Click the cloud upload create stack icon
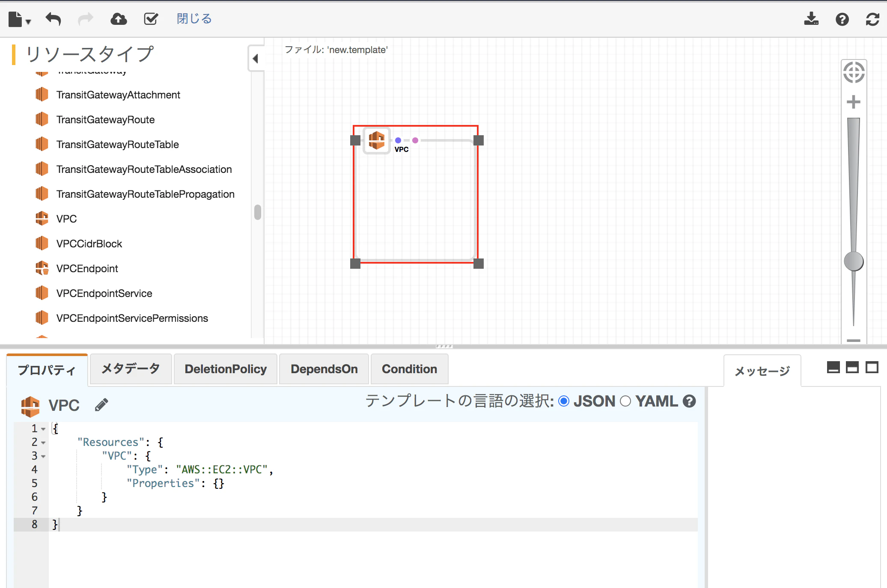Viewport: 887px width, 588px height. click(119, 19)
